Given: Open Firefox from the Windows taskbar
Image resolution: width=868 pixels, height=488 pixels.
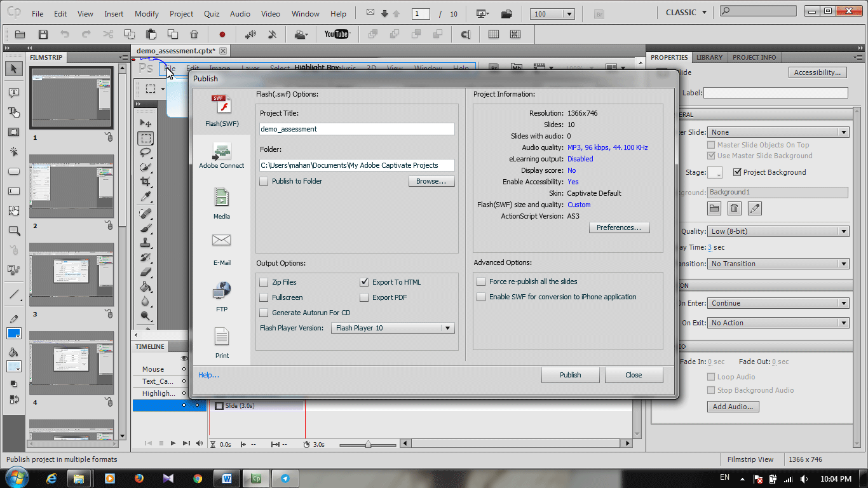Looking at the screenshot, I should [x=139, y=478].
